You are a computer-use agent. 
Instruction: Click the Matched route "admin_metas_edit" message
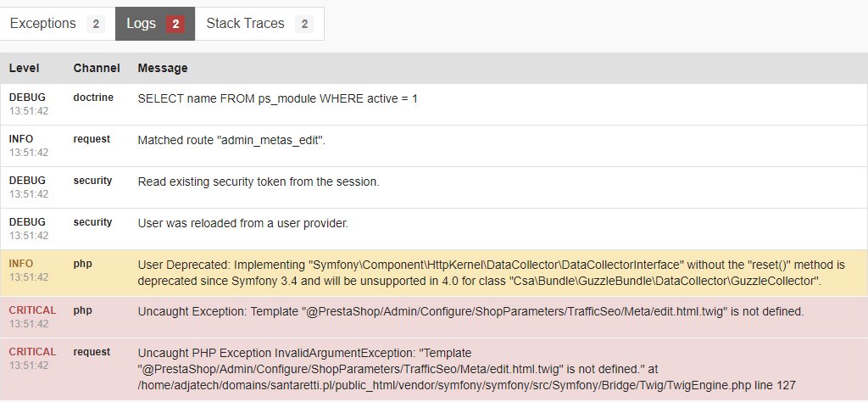[231, 140]
